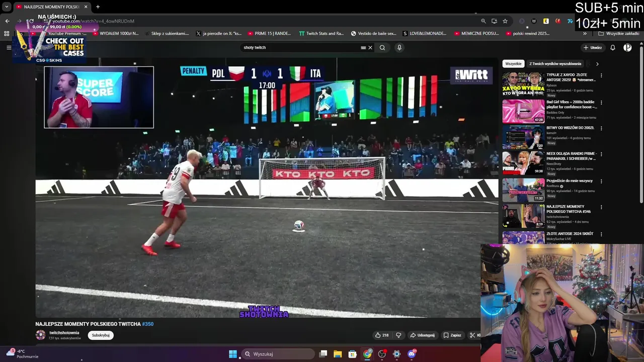Open the Chrome apps grid in bookmarks bar

click(7, 34)
